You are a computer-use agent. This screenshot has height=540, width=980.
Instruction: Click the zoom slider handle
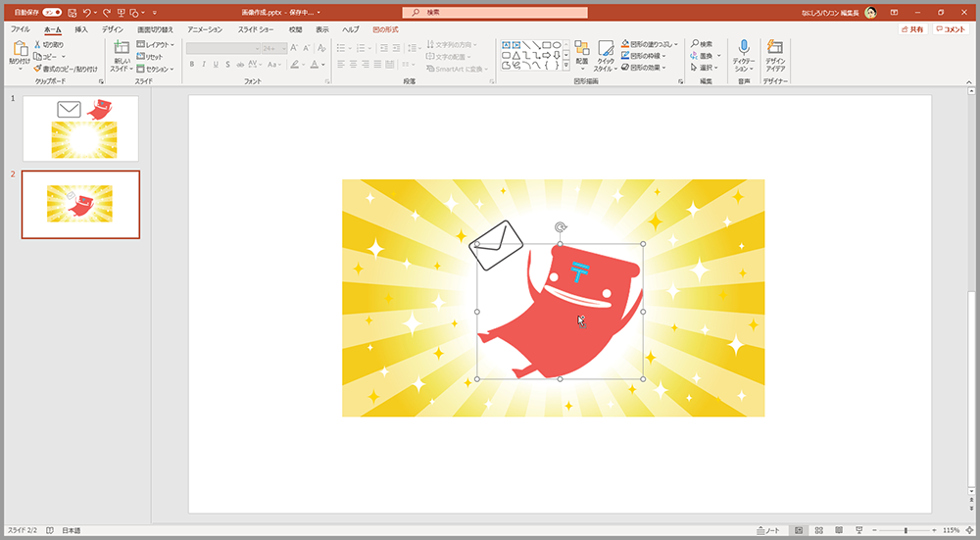point(906,530)
